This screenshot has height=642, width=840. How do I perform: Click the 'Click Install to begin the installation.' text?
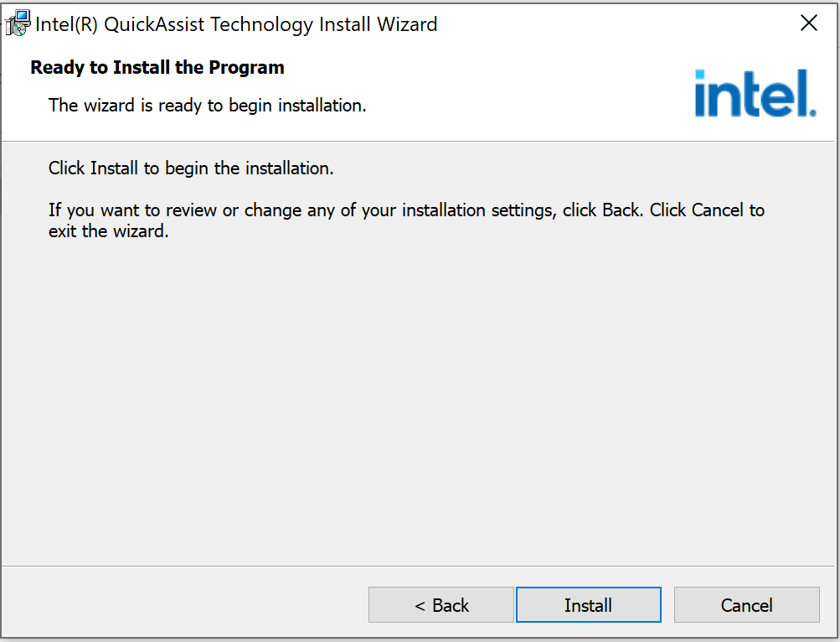pos(191,168)
